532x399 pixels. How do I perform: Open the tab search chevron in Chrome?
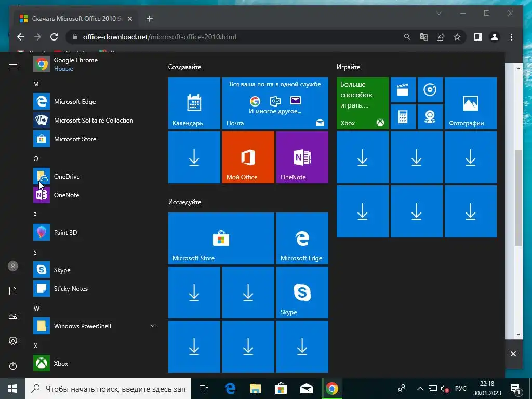(x=438, y=13)
